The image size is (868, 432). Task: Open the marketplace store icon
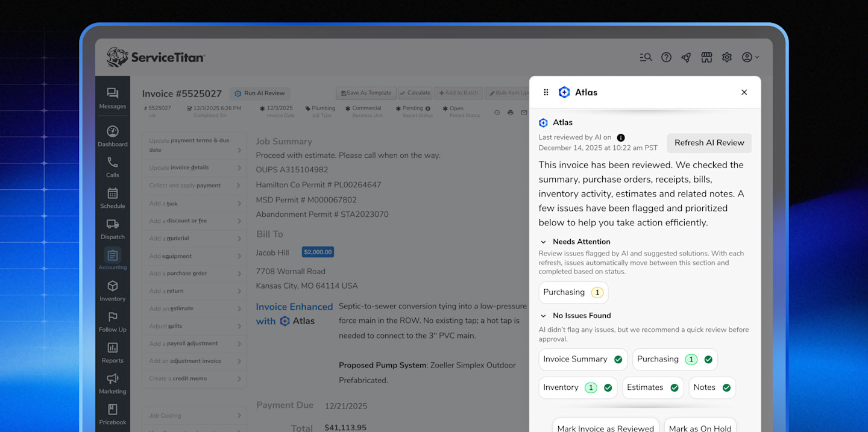(706, 57)
